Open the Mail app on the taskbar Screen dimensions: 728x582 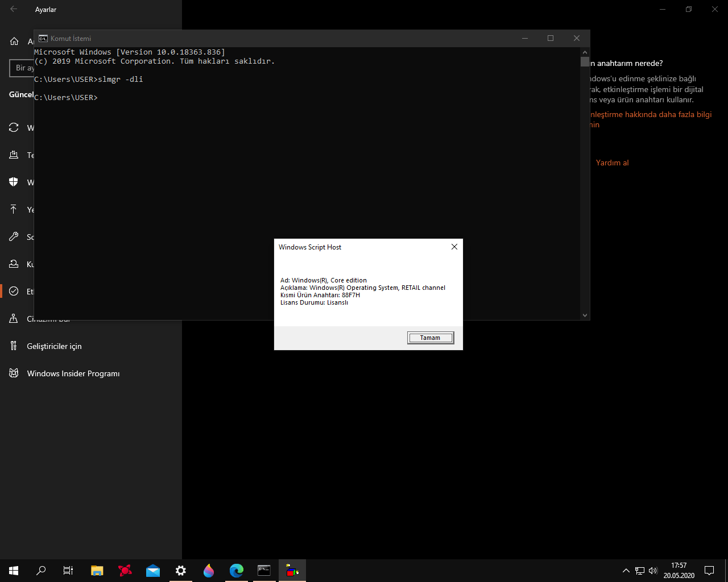click(153, 571)
